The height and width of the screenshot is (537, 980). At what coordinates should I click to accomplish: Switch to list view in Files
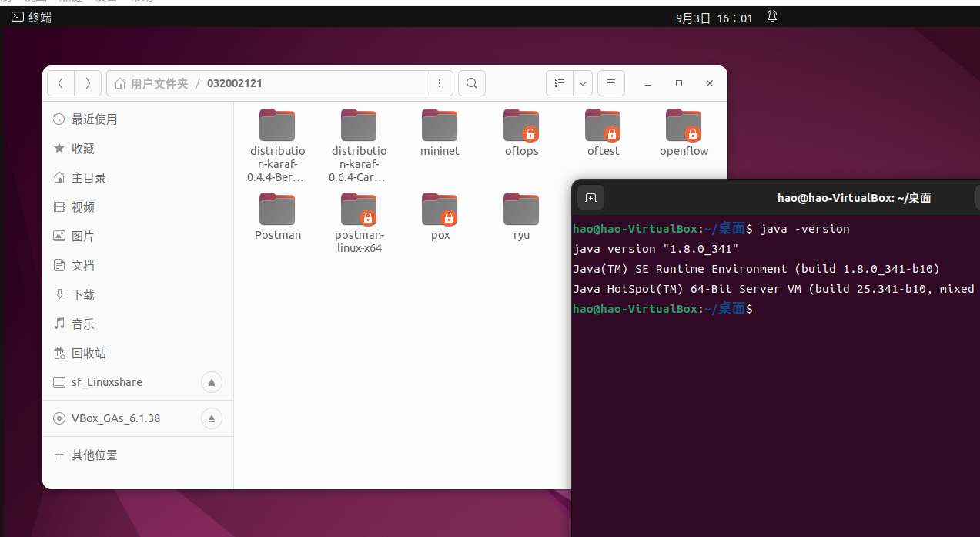point(560,83)
